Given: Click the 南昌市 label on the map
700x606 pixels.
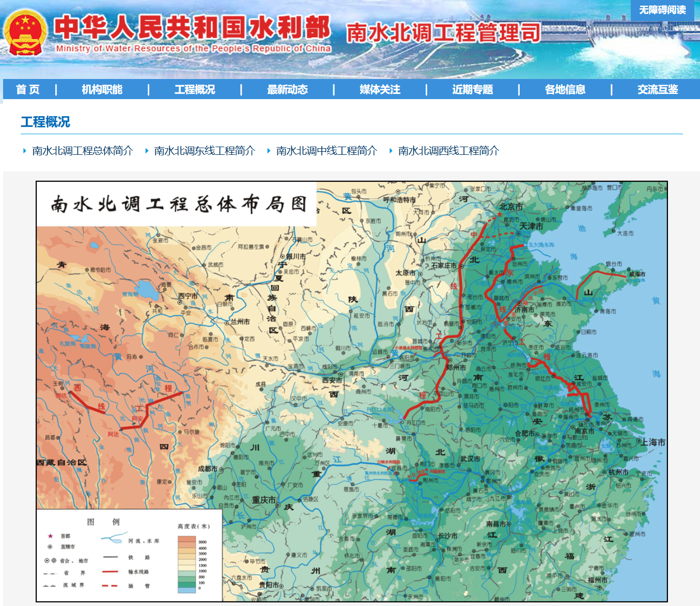Looking at the screenshot, I should pos(496,523).
